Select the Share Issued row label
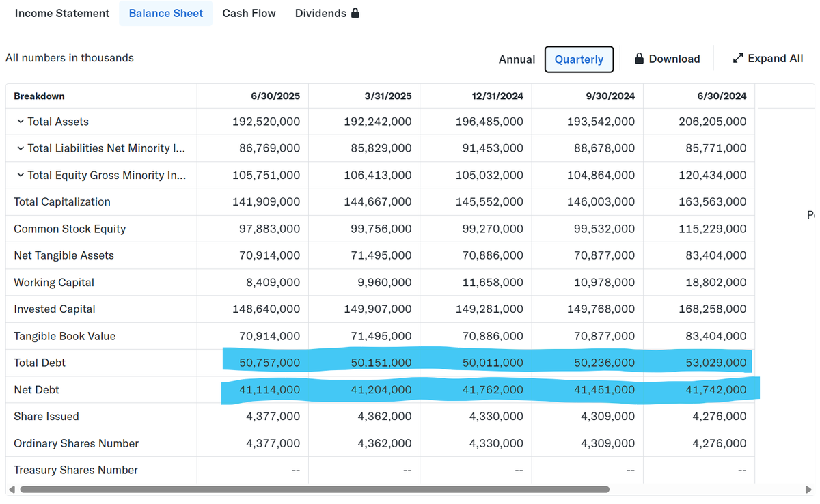Screen dimensions: 820x504 pos(46,417)
